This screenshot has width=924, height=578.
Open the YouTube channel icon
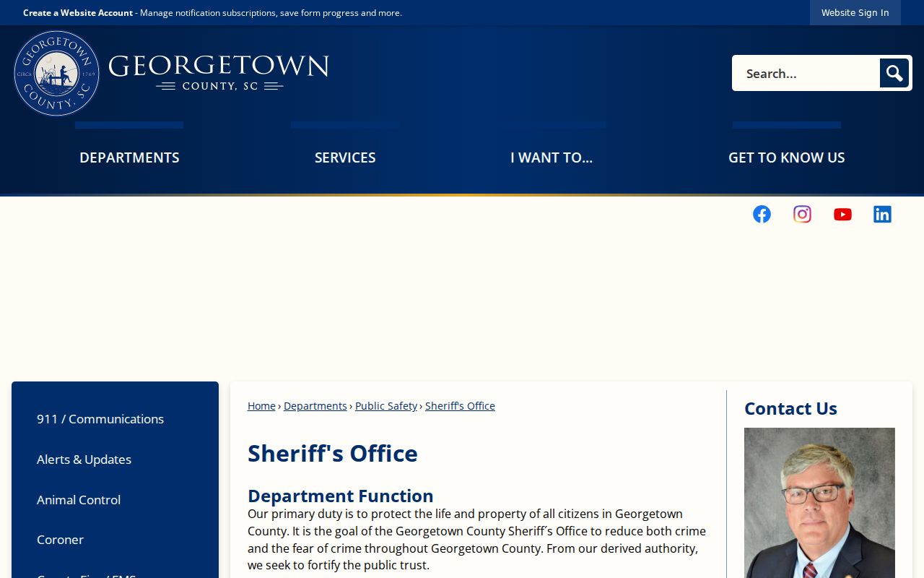coord(842,214)
